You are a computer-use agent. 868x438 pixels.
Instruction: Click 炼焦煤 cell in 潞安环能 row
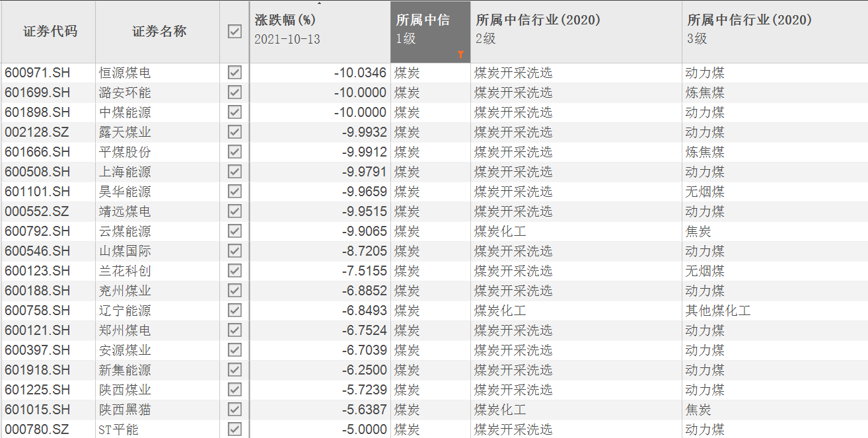(705, 92)
